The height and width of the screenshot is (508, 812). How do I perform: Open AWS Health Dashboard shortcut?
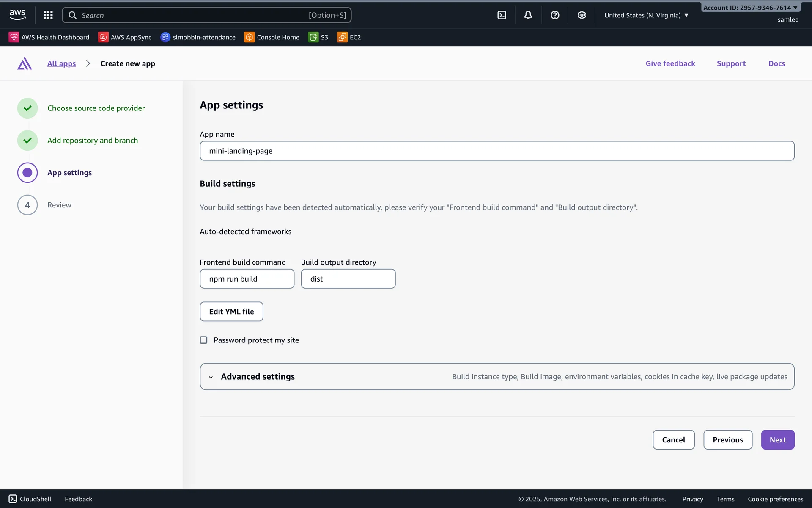tap(49, 37)
